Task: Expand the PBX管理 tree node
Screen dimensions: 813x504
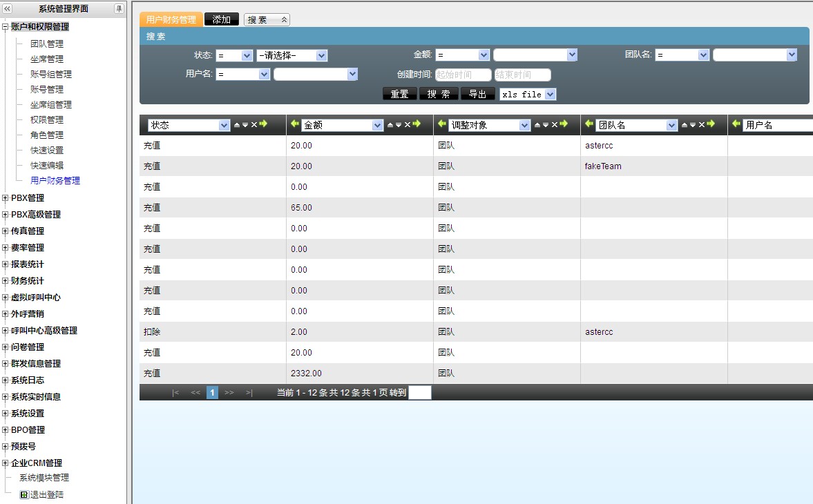Action: [x=6, y=198]
